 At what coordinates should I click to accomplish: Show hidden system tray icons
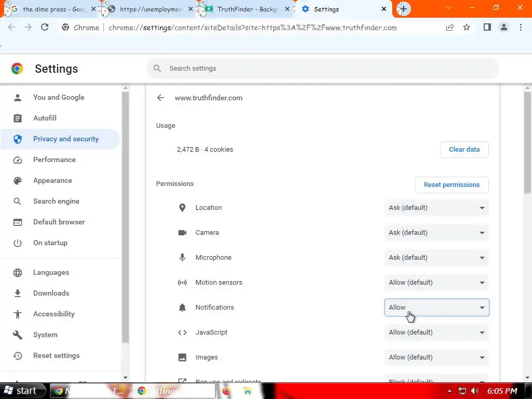pos(449,391)
